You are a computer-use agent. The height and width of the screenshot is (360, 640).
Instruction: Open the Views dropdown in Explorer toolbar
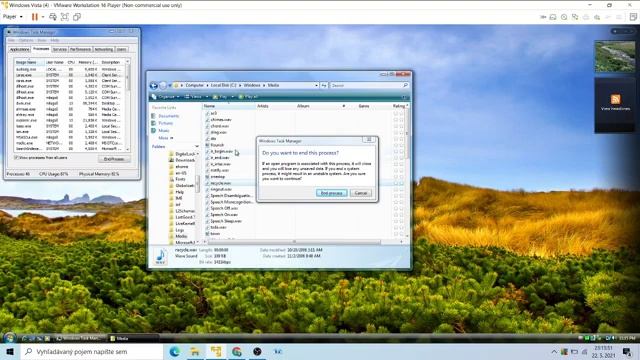pos(196,97)
